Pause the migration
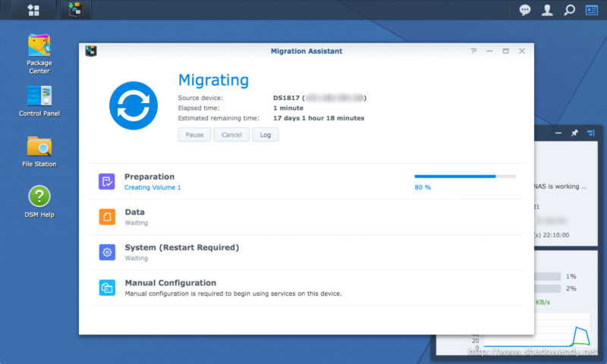The height and width of the screenshot is (364, 607). point(194,135)
